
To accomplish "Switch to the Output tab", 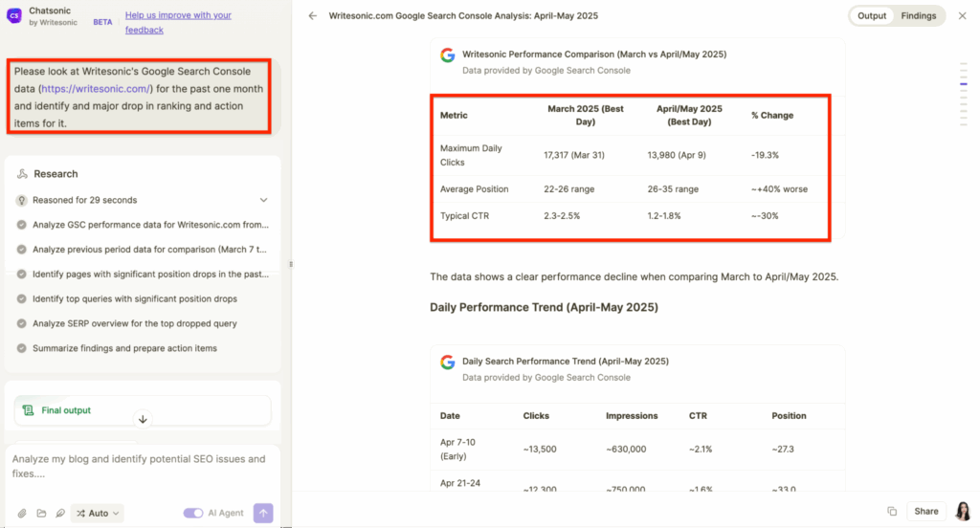I will pos(871,15).
